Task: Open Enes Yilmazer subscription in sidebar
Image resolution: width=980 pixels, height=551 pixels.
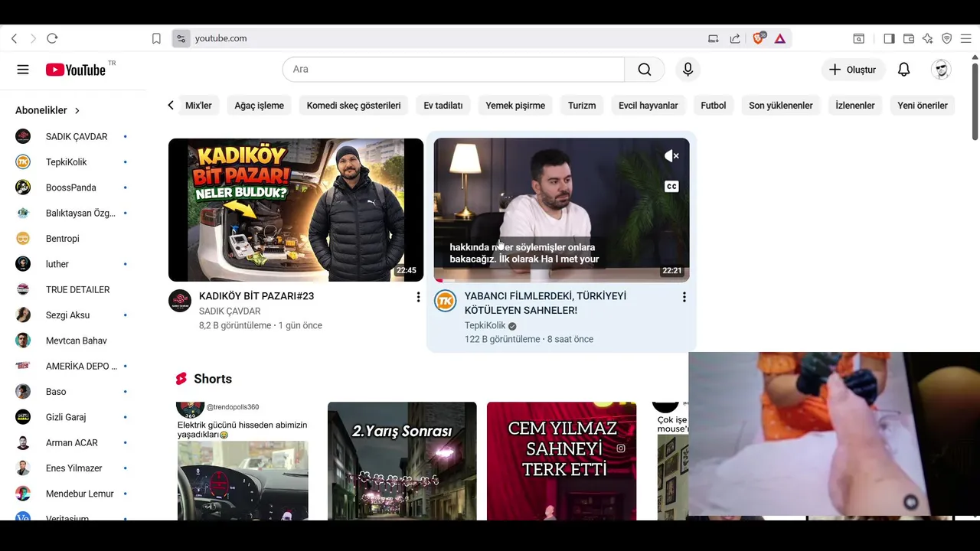Action: click(73, 468)
